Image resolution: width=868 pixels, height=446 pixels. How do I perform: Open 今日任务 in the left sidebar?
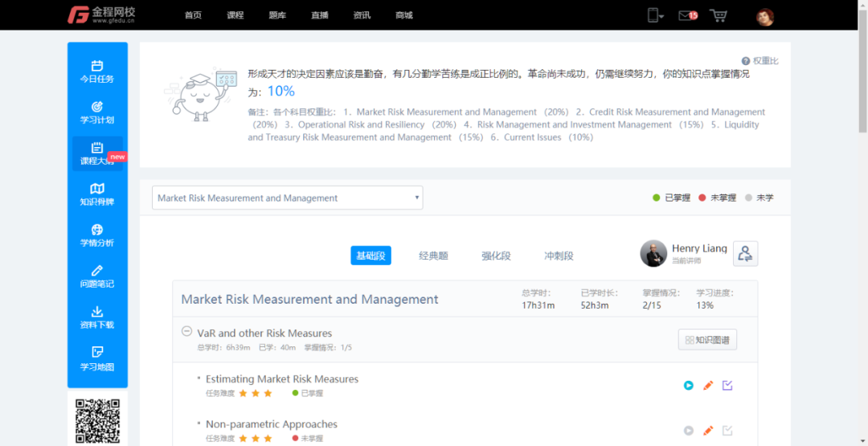point(96,72)
